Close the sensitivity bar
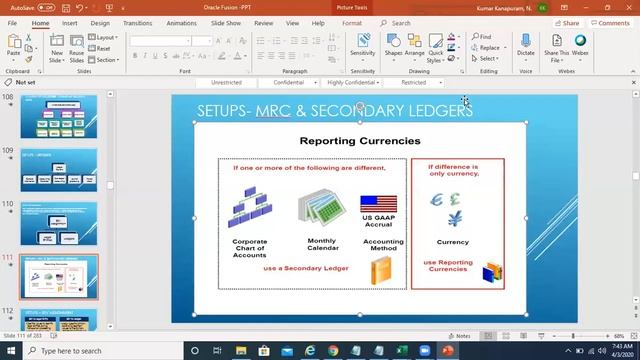 click(633, 82)
